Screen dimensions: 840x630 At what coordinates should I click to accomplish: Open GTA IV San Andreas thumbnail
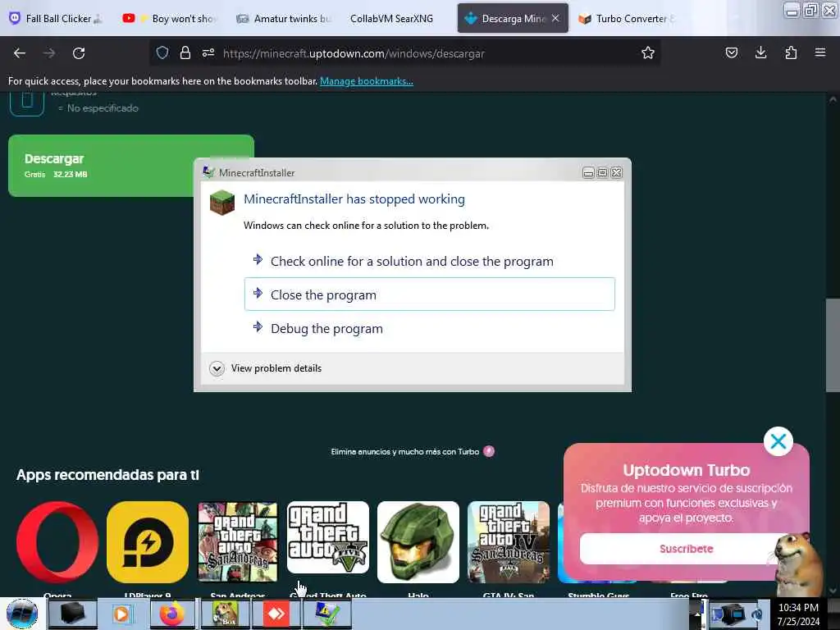point(509,541)
